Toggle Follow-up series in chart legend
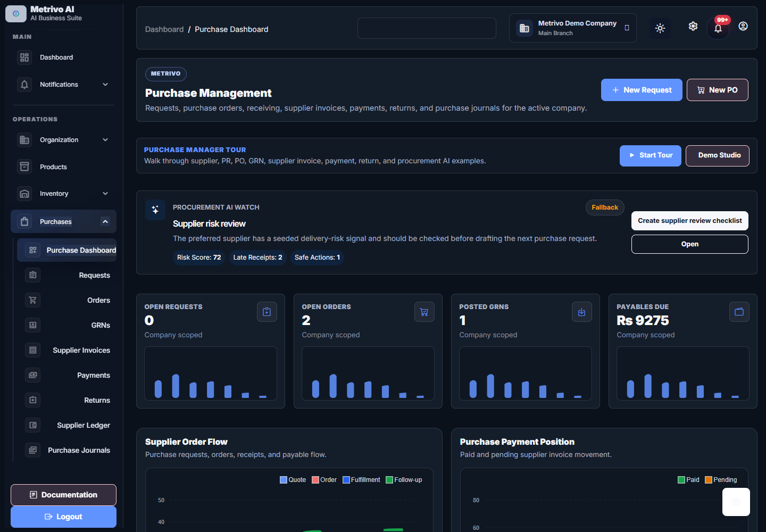Screen dimensions: 766x532 (x=404, y=480)
